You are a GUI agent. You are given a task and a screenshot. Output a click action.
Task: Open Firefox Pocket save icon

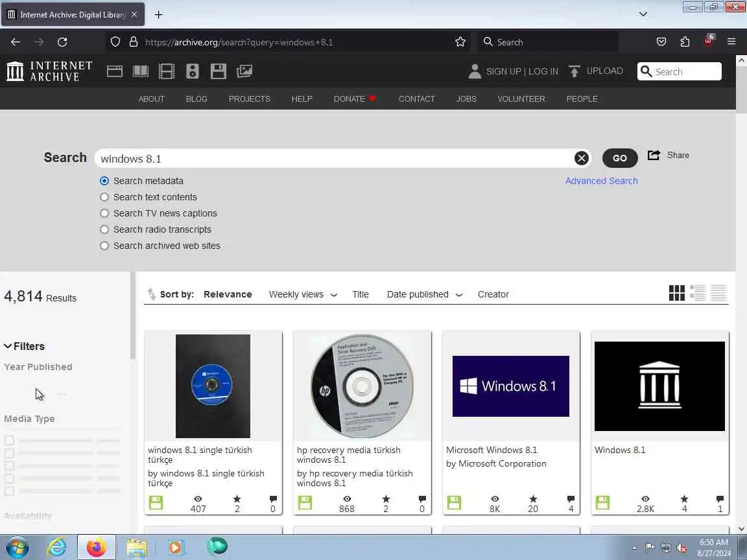(661, 42)
